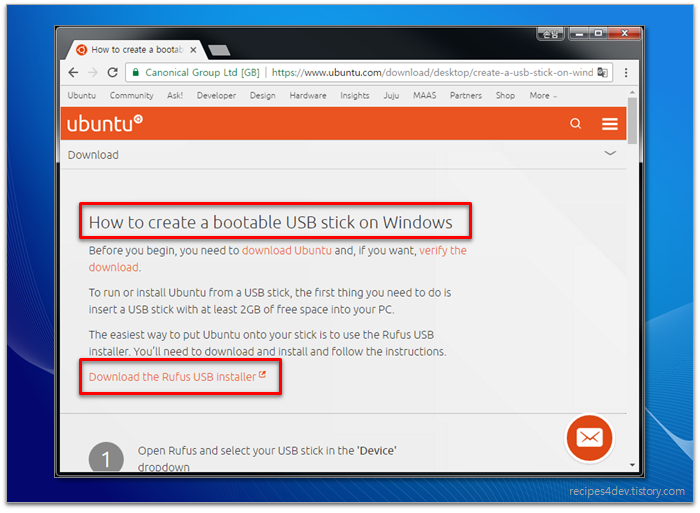Viewport: 700px width, 513px height.
Task: Click the scrollbar down arrow
Action: coord(632,465)
